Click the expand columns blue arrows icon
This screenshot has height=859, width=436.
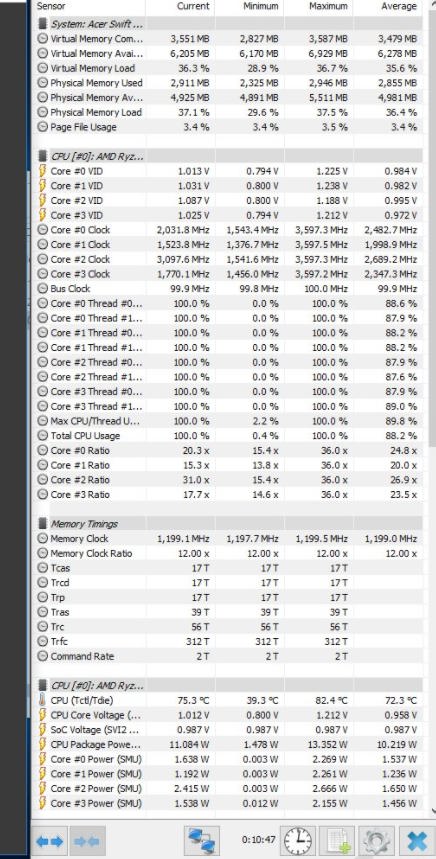49,841
